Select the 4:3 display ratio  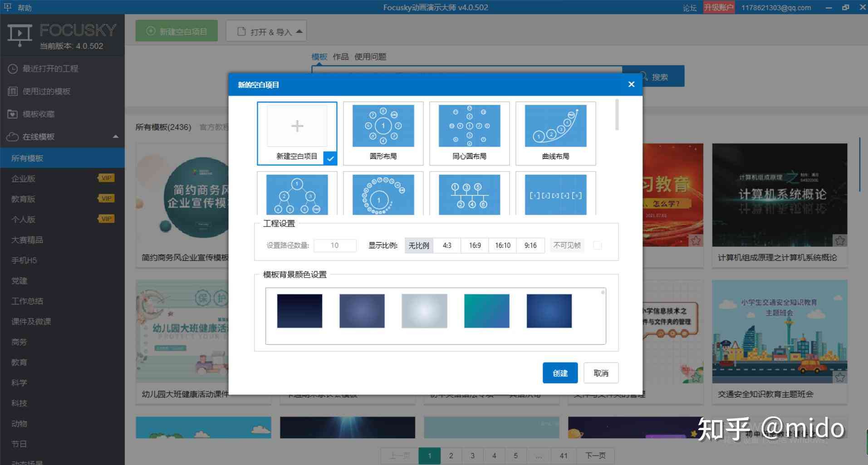coord(447,245)
